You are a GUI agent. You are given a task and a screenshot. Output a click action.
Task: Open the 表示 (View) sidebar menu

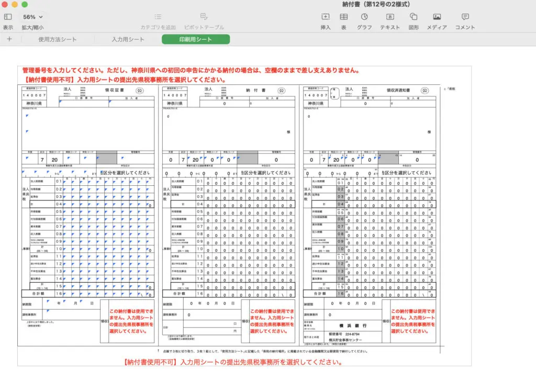pyautogui.click(x=8, y=17)
